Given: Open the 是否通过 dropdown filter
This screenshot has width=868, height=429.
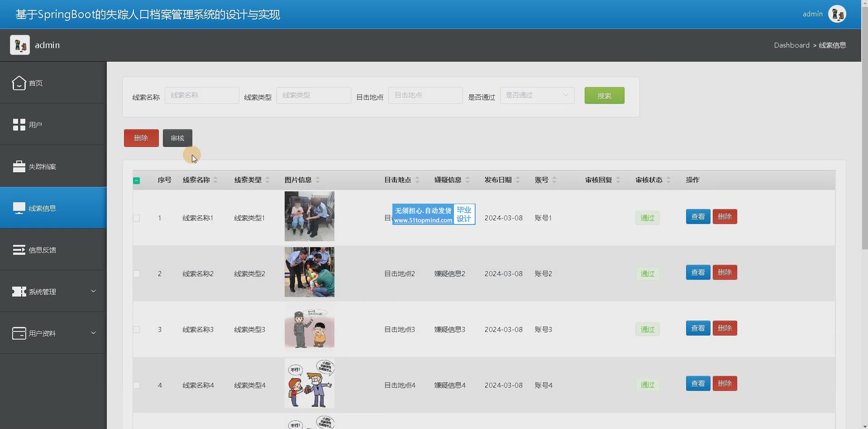Looking at the screenshot, I should tap(537, 95).
